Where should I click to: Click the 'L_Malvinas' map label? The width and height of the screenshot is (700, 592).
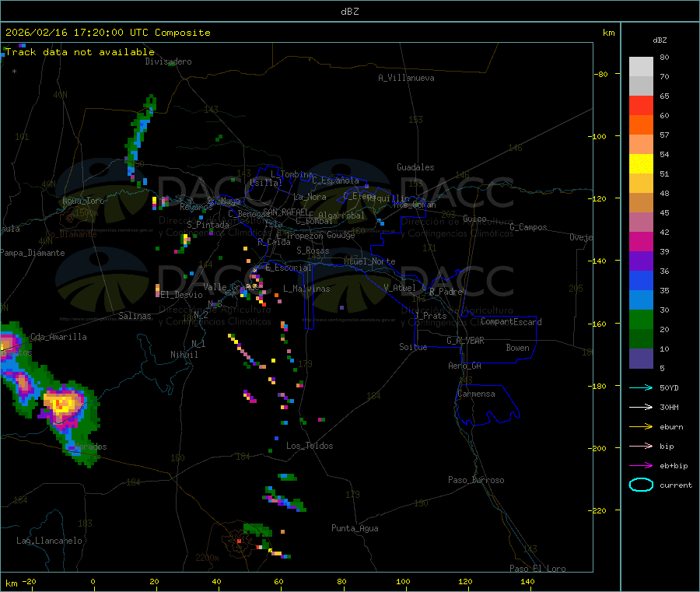(306, 289)
